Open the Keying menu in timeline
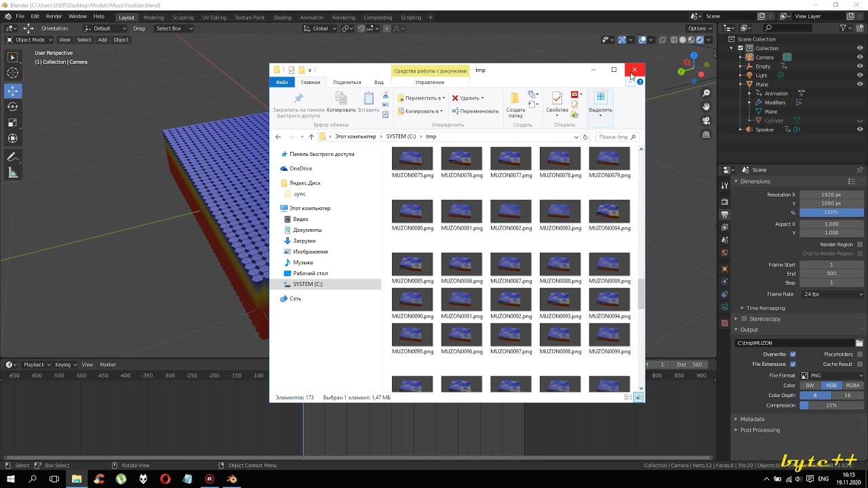868x488 pixels. pos(64,365)
